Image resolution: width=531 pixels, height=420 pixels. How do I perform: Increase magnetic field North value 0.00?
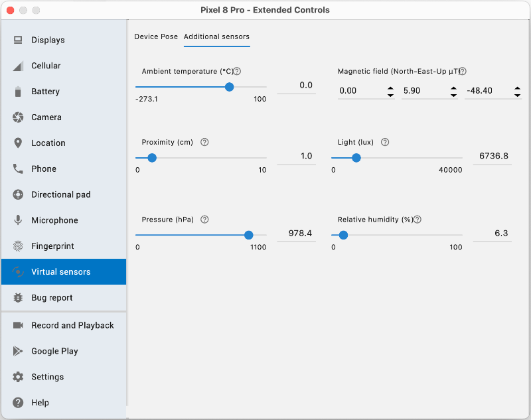[x=390, y=88]
